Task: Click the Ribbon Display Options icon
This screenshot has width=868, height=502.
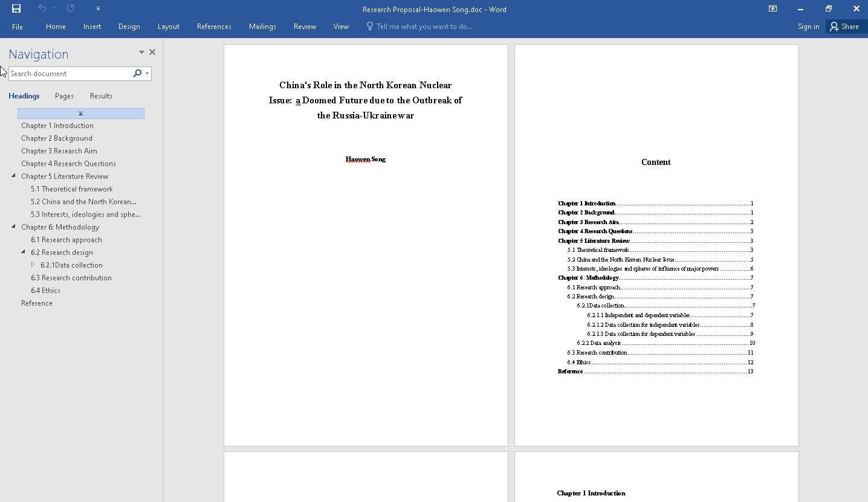Action: 772,8
